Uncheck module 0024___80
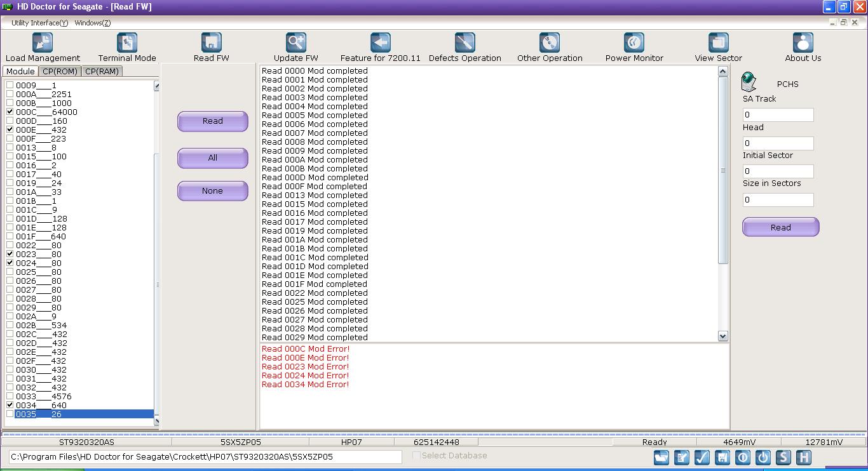 tap(10, 263)
